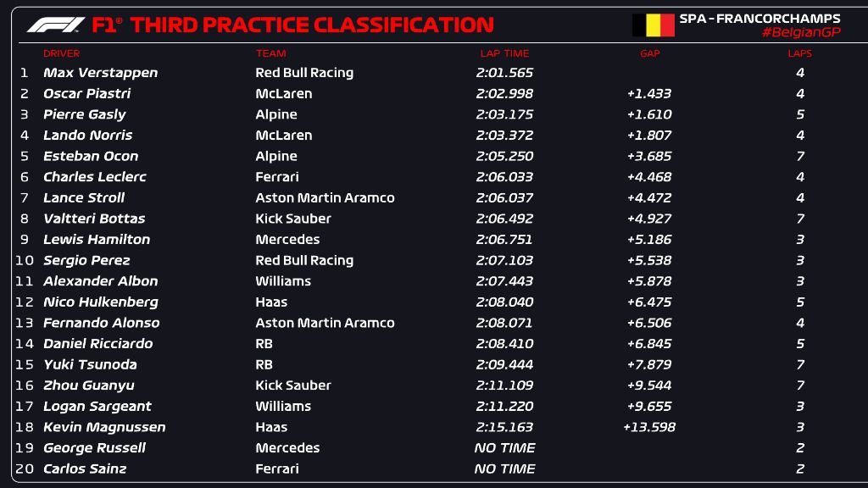
Task: Click Kick Sauber team for Zhou Guanyu
Action: tap(293, 385)
